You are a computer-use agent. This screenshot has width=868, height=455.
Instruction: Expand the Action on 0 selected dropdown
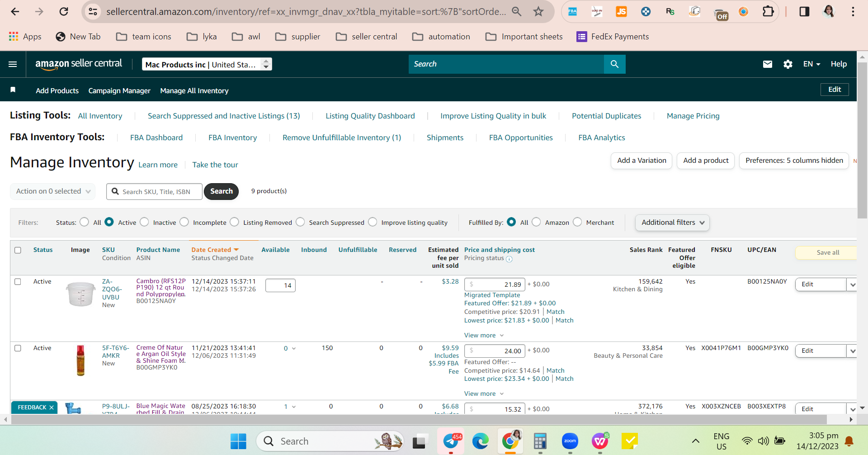(53, 191)
